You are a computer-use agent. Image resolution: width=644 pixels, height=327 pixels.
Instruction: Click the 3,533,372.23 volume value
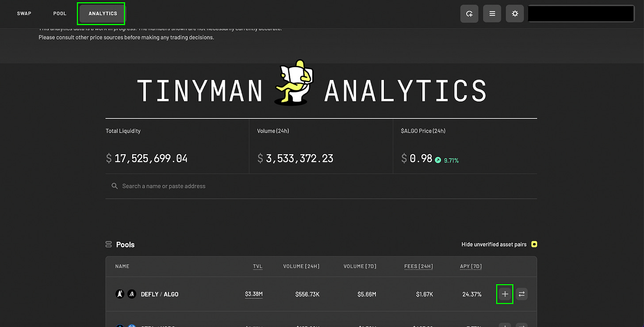[x=299, y=158]
